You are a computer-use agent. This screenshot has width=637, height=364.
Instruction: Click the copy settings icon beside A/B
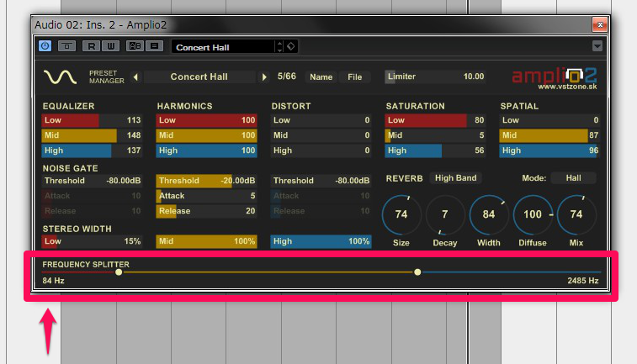[x=154, y=46]
